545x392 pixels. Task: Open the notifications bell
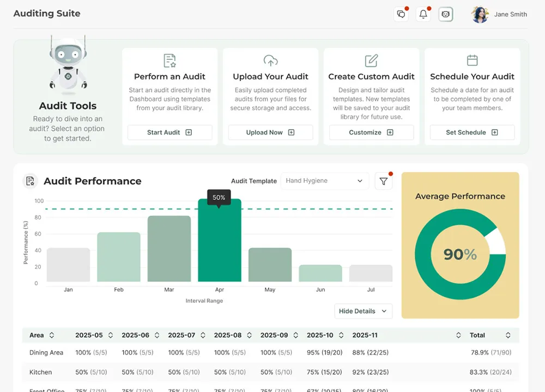(x=423, y=14)
